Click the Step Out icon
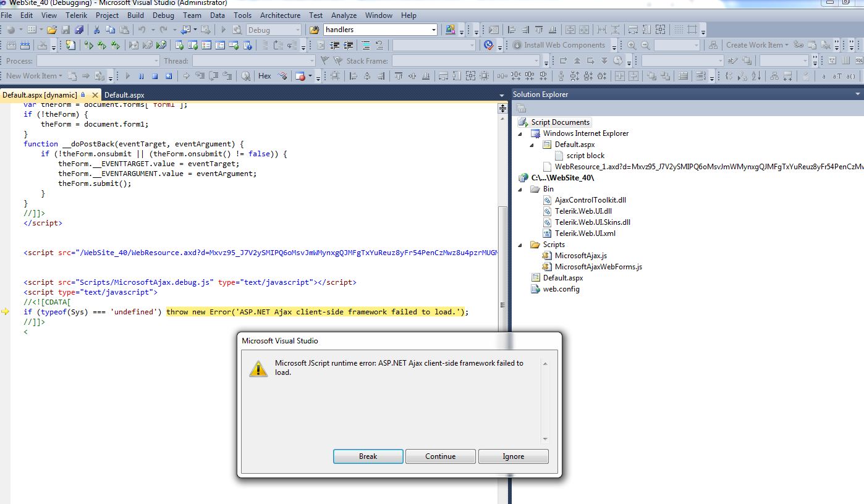This screenshot has width=864, height=504. (227, 76)
